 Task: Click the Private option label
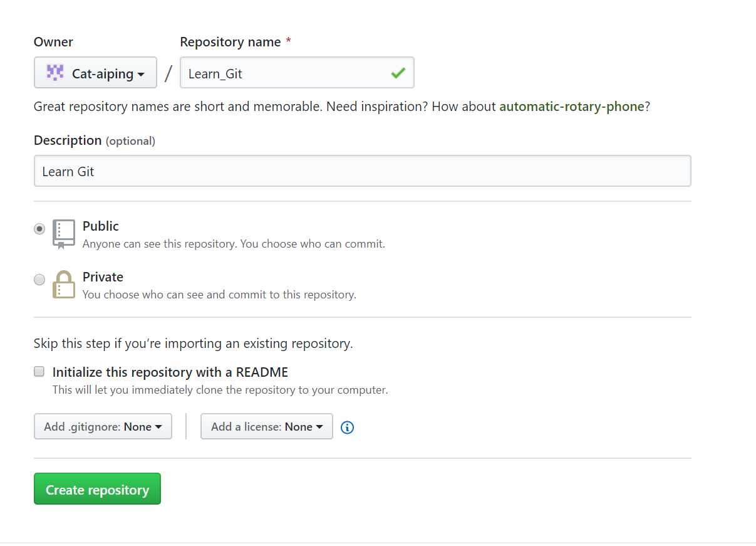(103, 277)
